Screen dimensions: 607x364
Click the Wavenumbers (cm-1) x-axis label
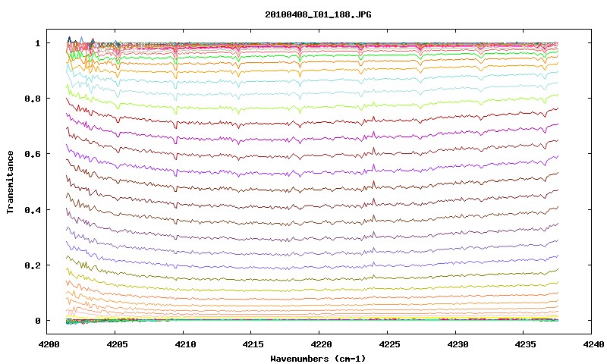[318, 359]
